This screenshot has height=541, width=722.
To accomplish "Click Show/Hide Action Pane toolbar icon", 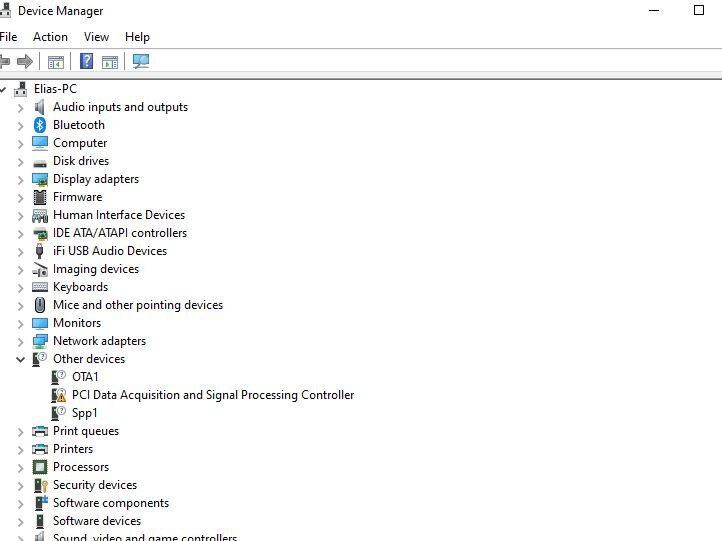I will tap(110, 61).
